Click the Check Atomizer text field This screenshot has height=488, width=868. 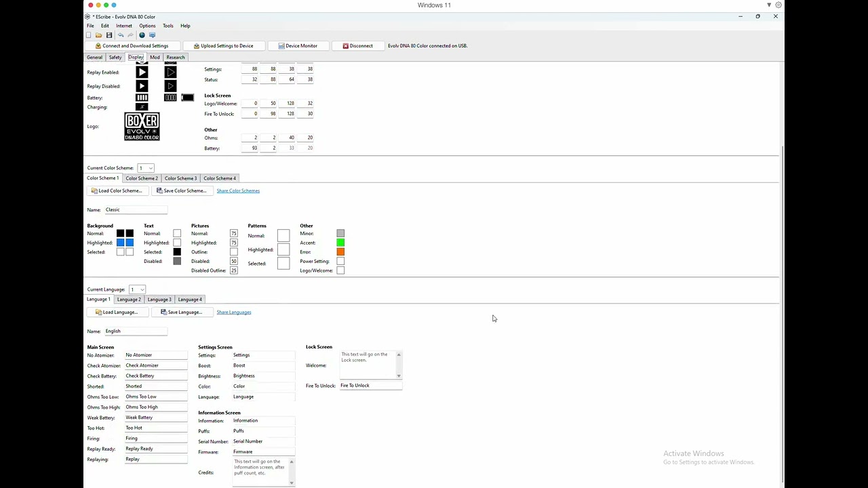pyautogui.click(x=155, y=365)
